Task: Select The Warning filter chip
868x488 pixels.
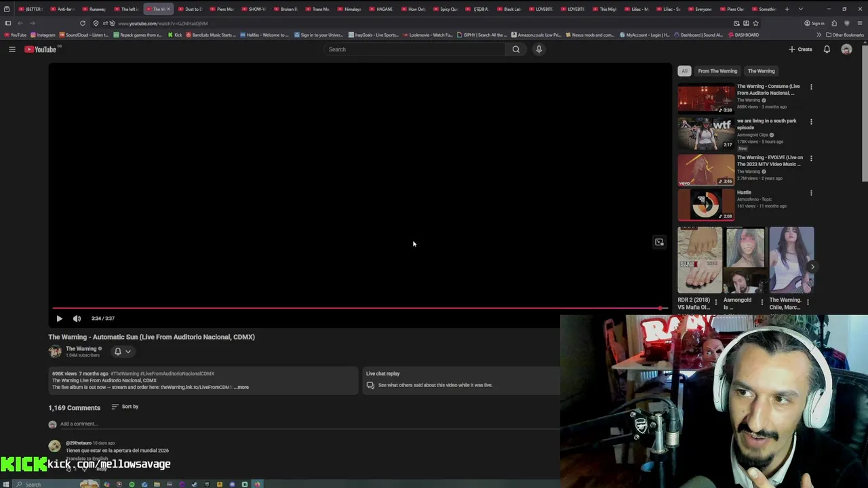Action: pyautogui.click(x=761, y=71)
